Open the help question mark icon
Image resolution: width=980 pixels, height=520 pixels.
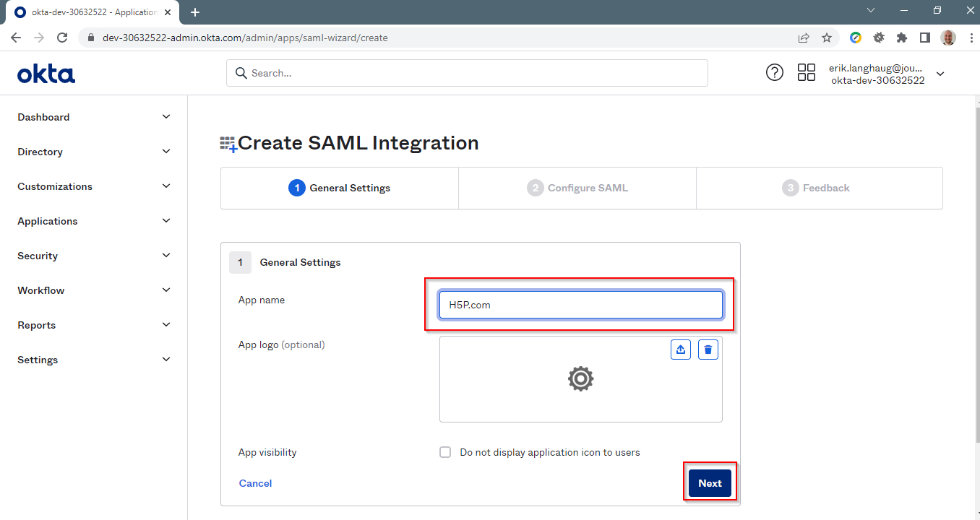click(775, 72)
